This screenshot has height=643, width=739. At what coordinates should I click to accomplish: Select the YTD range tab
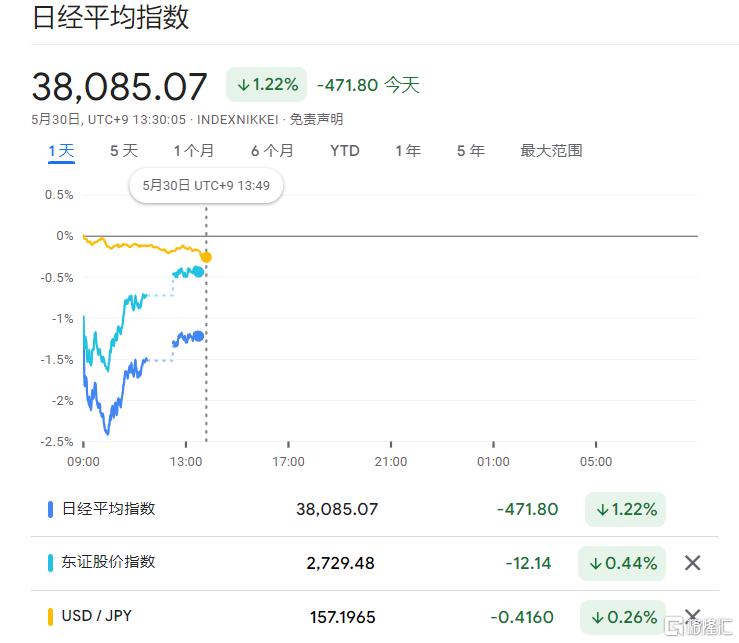(345, 151)
